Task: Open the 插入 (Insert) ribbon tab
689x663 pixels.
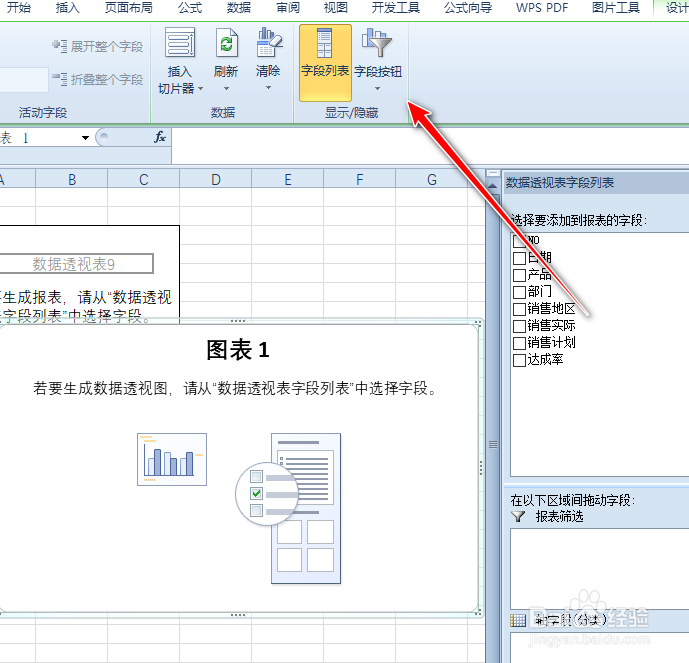Action: [67, 7]
